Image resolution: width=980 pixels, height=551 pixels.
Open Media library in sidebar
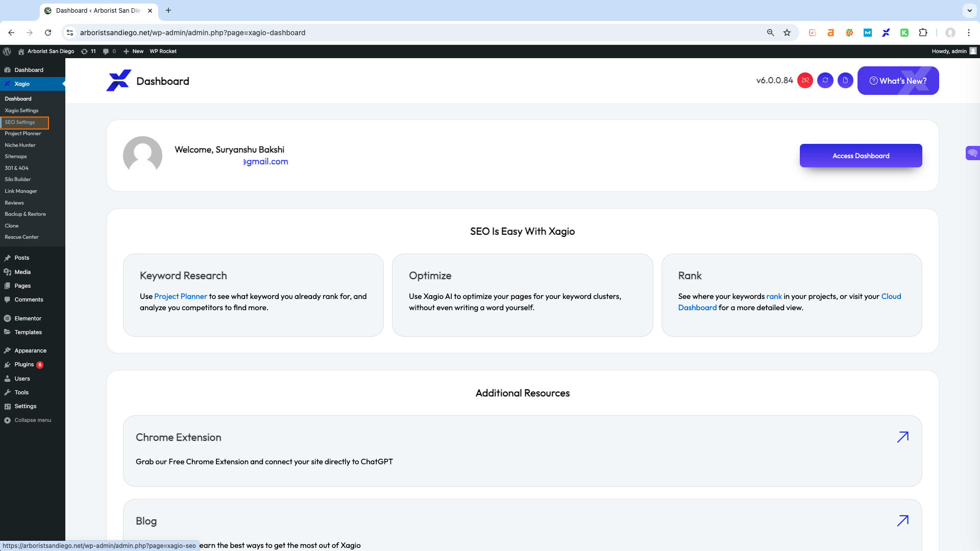pos(22,272)
